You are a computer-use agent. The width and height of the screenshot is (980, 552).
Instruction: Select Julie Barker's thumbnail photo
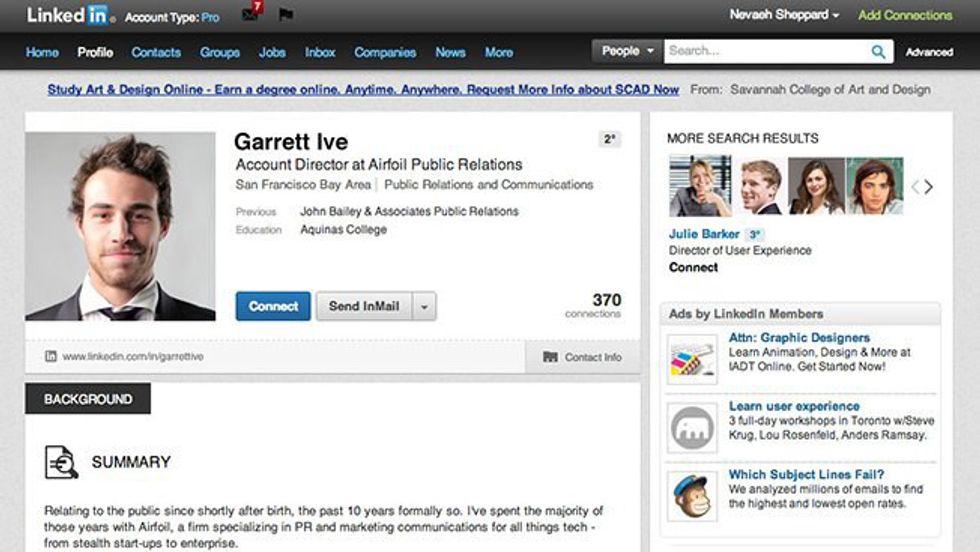click(700, 187)
